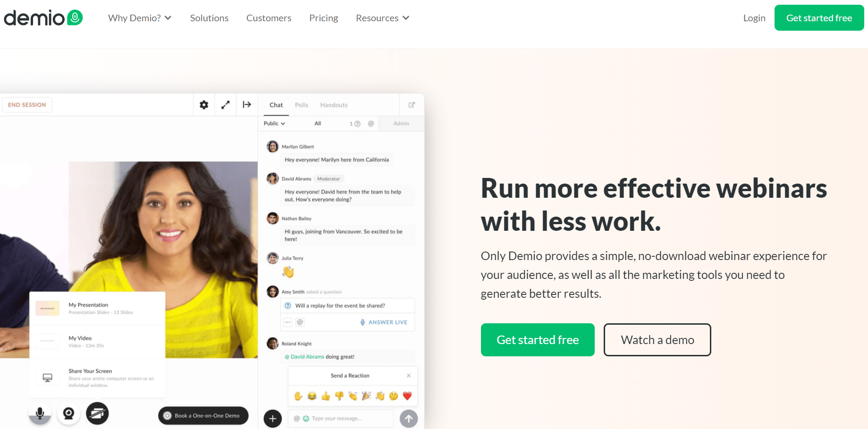This screenshot has width=868, height=429.
Task: Click Get started free in the header
Action: 819,18
